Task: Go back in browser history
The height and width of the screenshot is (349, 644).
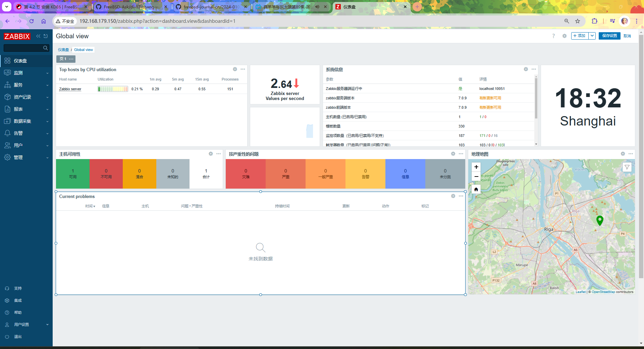Action: 7,21
